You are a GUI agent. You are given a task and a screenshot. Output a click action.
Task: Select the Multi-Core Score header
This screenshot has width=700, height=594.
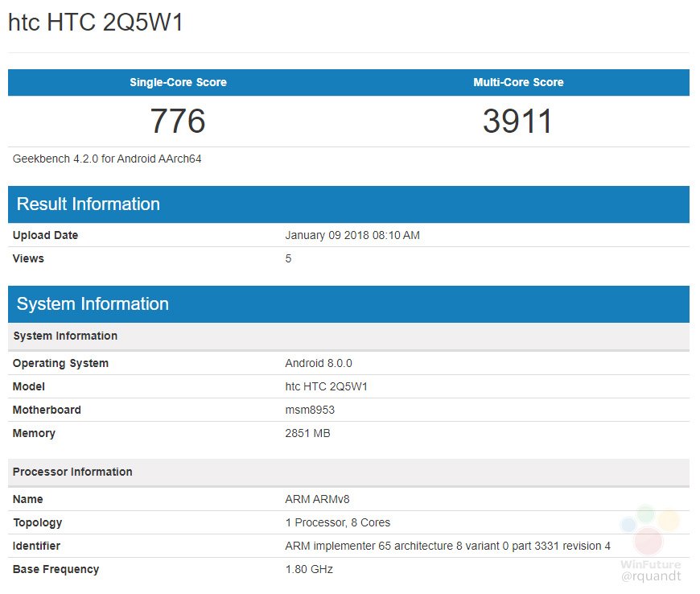pyautogui.click(x=518, y=82)
